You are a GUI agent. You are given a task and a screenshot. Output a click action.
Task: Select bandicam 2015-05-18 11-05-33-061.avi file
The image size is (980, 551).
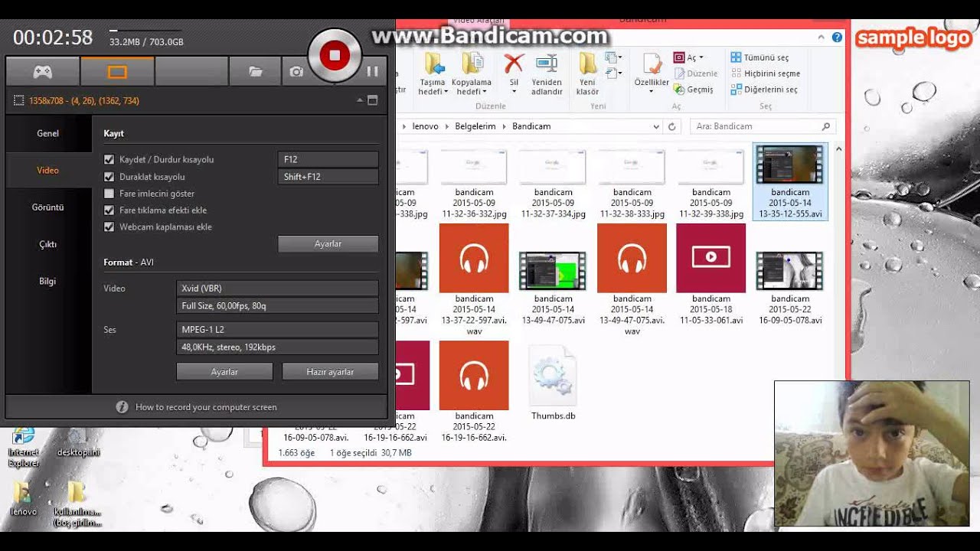(711, 275)
